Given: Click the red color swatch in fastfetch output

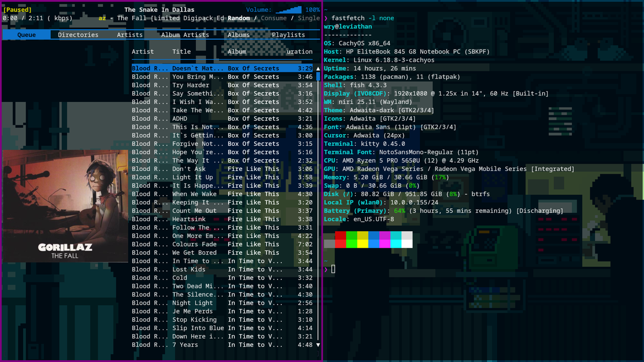Looking at the screenshot, I should (x=340, y=239).
